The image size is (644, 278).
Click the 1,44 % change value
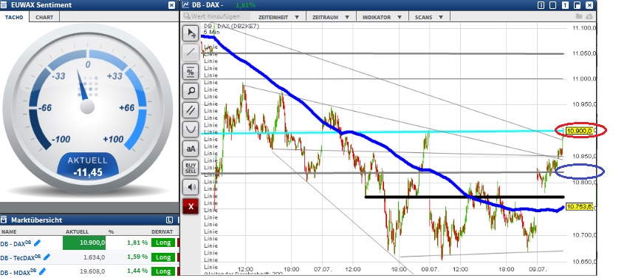137,271
